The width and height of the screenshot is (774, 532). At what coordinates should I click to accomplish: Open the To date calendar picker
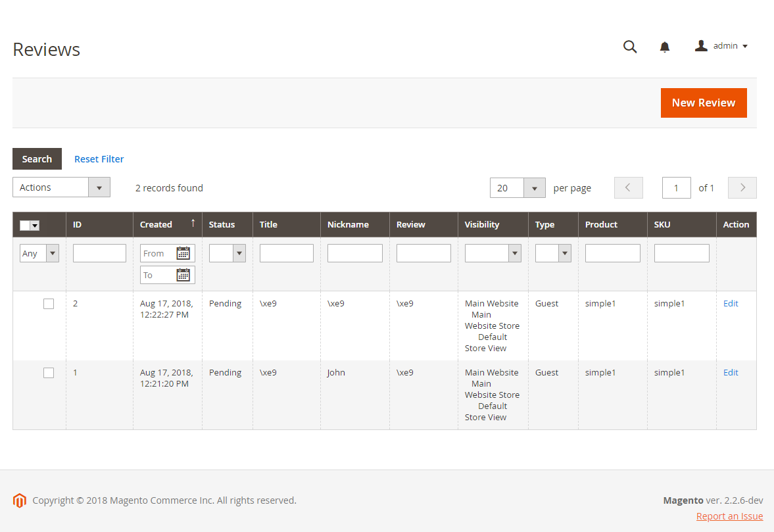[182, 275]
